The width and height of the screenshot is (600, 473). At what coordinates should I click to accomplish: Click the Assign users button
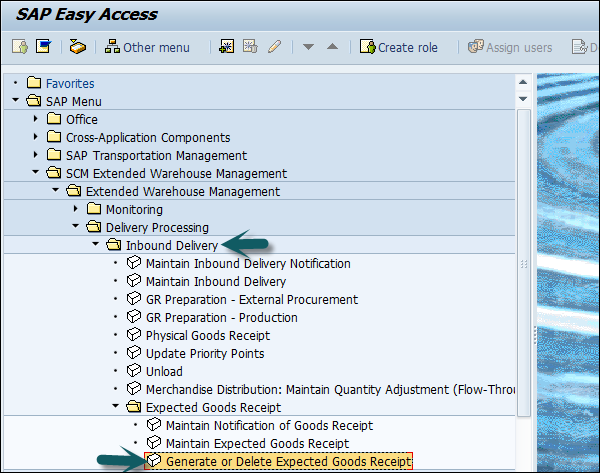pos(510,47)
